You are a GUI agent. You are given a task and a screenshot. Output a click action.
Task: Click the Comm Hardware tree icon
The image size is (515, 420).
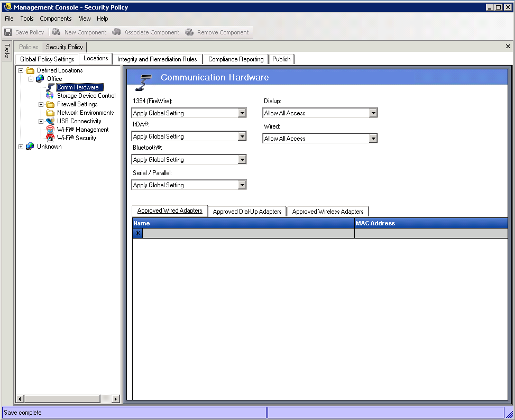50,87
